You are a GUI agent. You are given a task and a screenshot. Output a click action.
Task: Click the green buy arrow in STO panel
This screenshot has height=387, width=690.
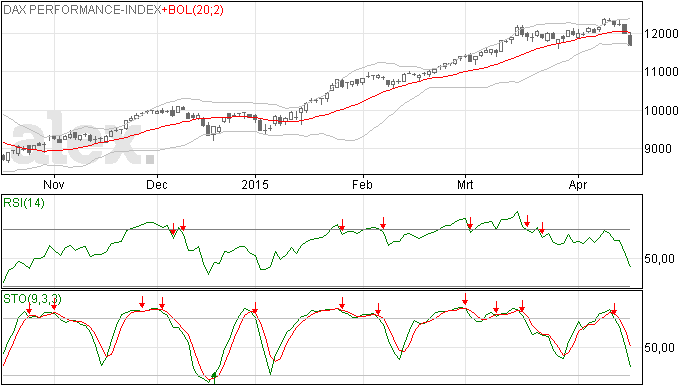tap(214, 377)
